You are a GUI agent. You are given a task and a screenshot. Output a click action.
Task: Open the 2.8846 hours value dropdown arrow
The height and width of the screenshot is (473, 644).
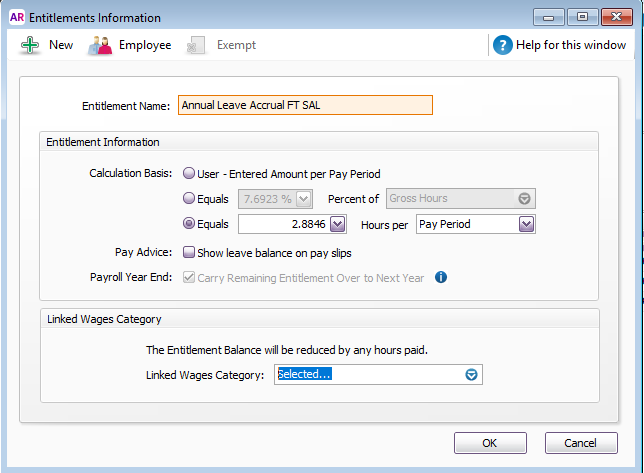point(337,225)
